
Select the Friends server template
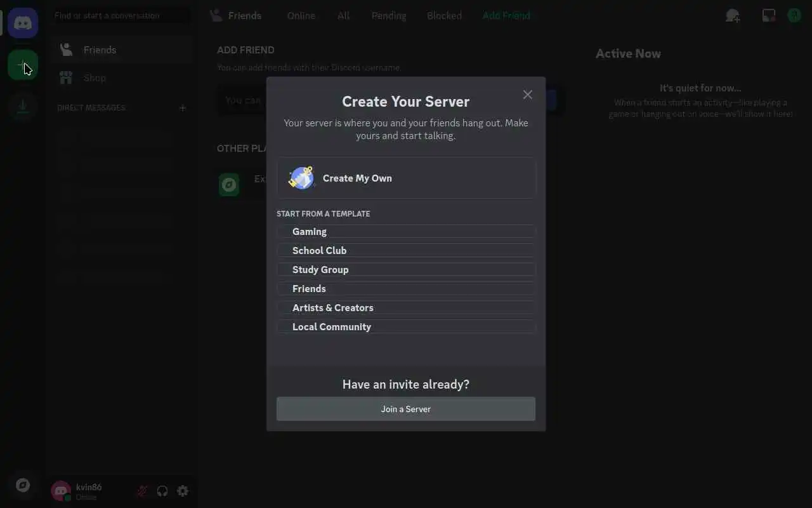[406, 288]
